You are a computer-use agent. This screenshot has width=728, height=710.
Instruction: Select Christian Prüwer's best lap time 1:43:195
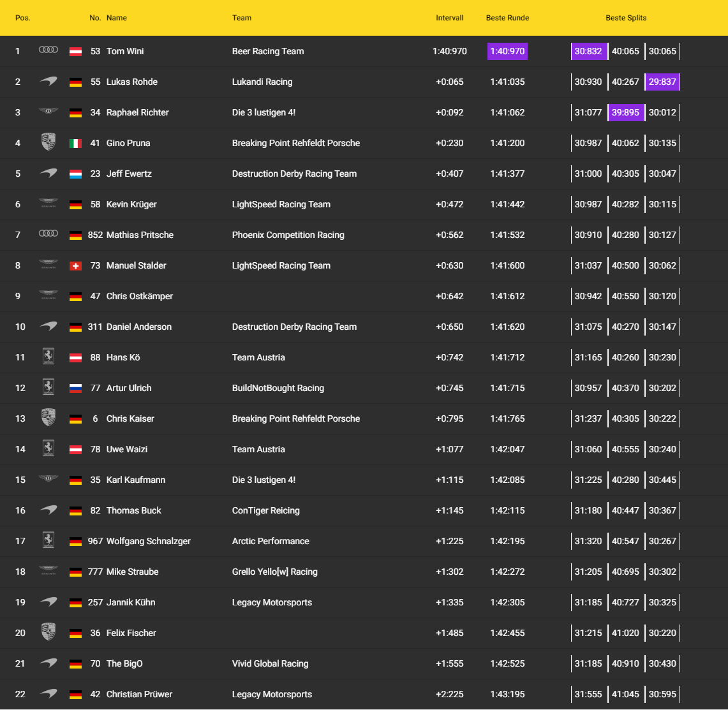[507, 694]
